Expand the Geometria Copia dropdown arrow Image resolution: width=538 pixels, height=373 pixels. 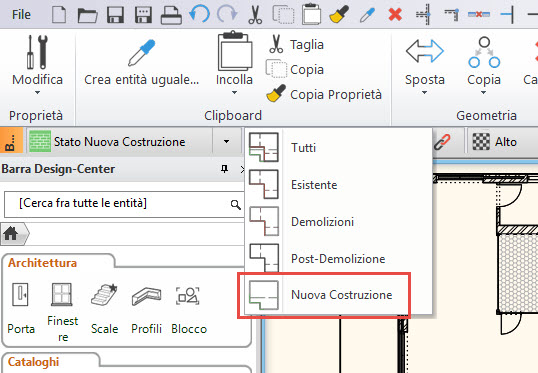click(x=483, y=92)
